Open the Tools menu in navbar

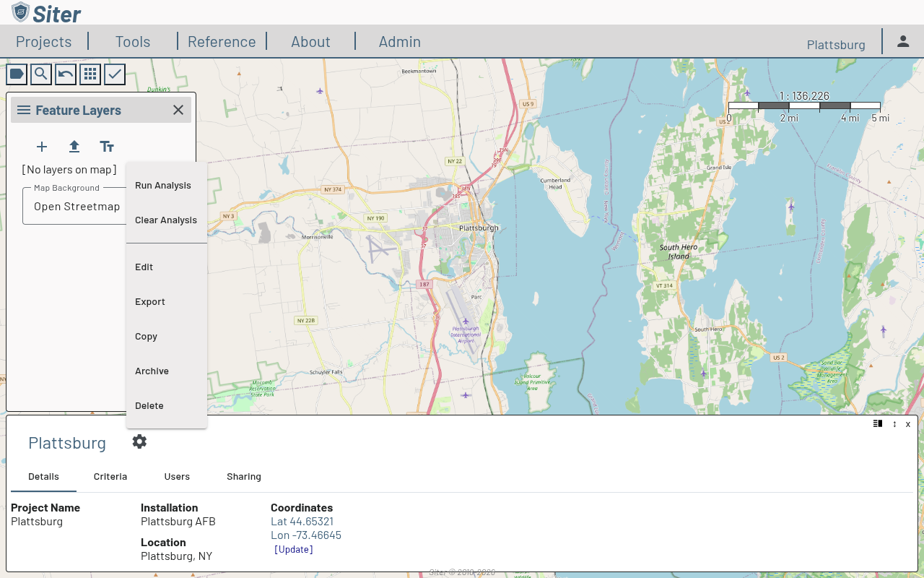[133, 42]
